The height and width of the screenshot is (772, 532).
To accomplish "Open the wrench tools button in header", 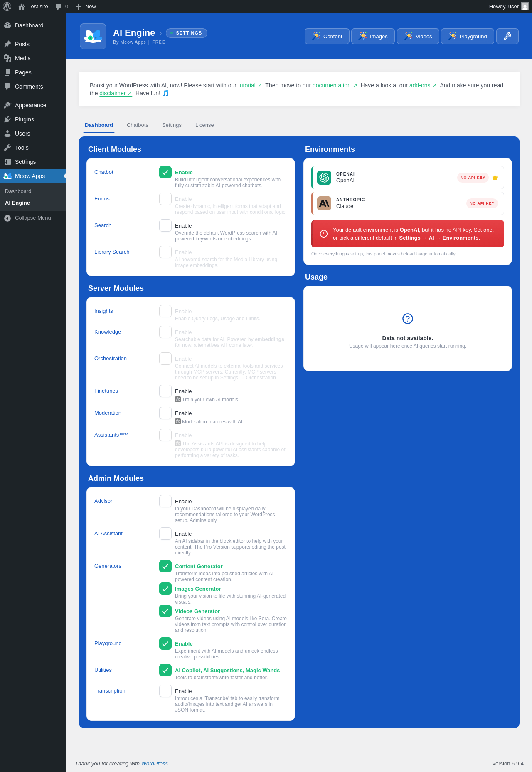I will (507, 36).
